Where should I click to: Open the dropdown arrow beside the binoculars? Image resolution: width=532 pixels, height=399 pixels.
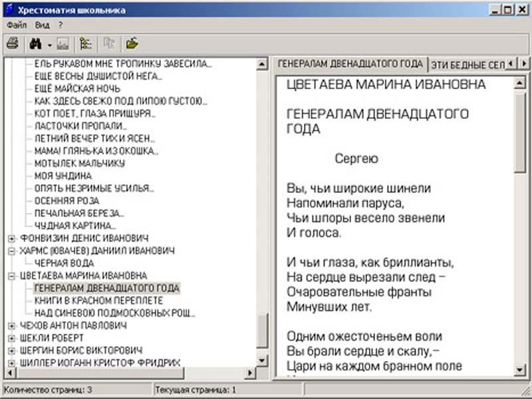pyautogui.click(x=50, y=45)
